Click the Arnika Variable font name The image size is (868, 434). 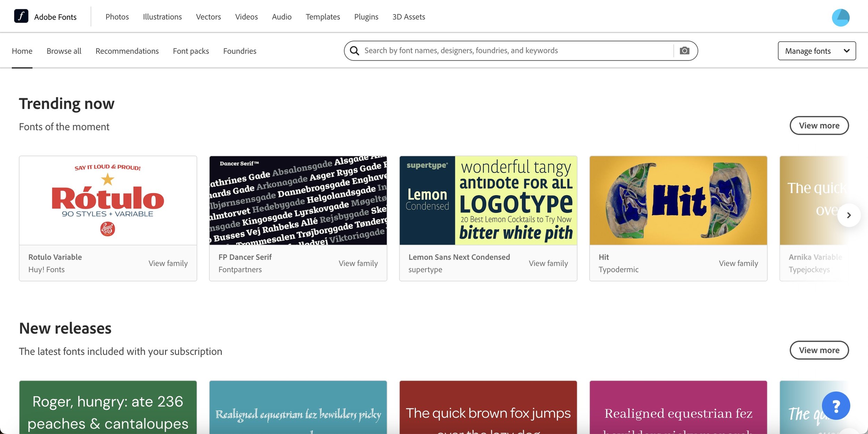coord(815,257)
